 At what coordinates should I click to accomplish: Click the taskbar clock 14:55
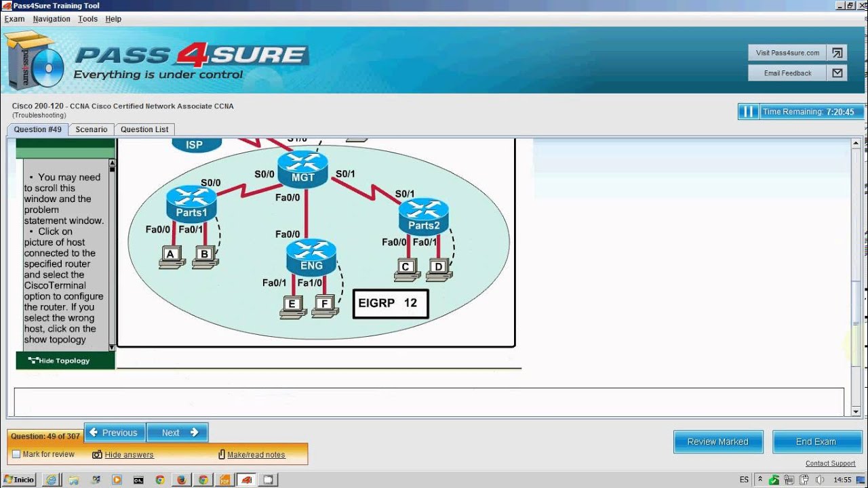(x=842, y=480)
